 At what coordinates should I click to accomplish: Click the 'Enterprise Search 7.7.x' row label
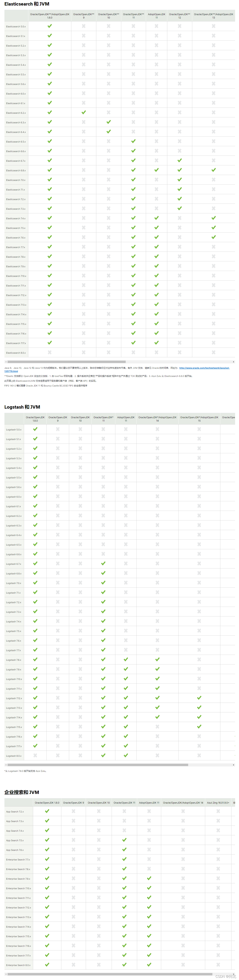(x=18, y=860)
